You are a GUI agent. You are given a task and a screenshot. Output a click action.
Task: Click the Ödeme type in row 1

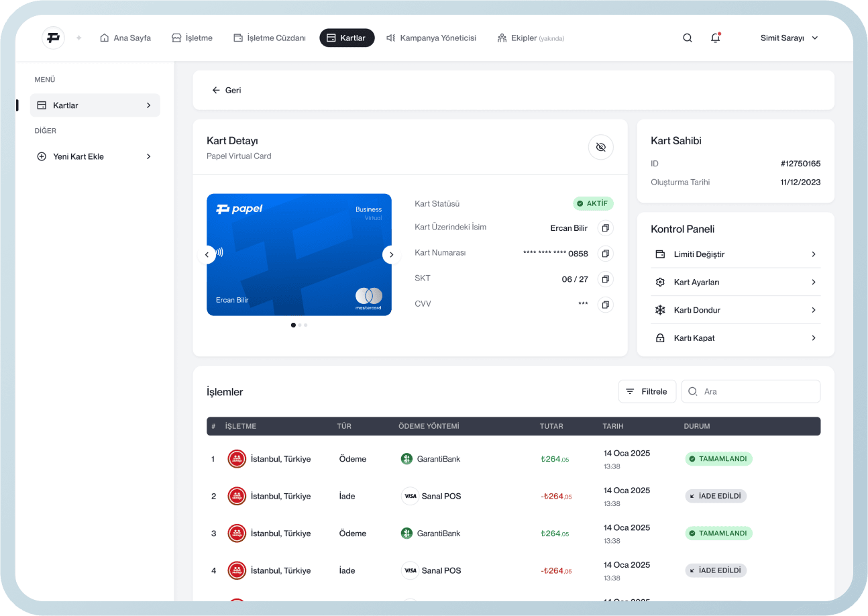(353, 459)
